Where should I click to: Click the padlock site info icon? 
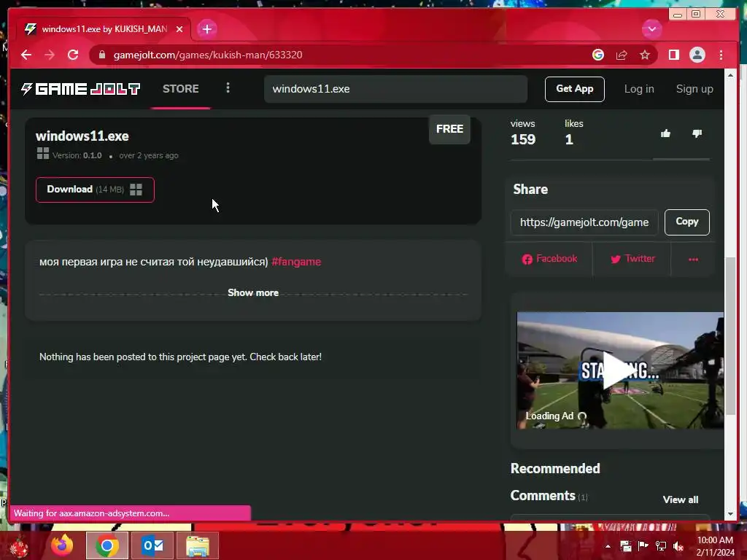click(x=101, y=55)
